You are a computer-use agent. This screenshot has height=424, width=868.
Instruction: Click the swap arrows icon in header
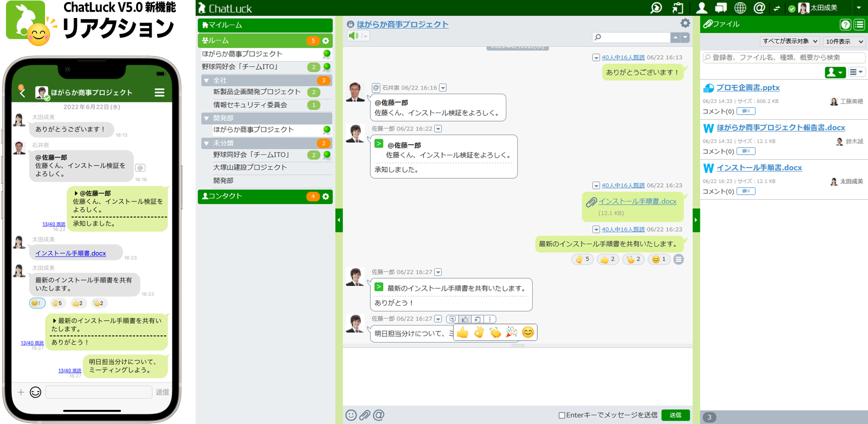[x=776, y=9]
